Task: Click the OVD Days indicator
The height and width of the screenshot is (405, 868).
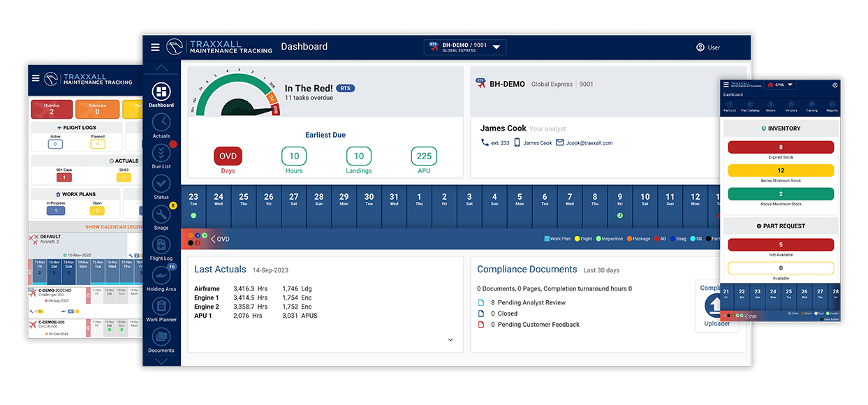Action: pos(228,156)
